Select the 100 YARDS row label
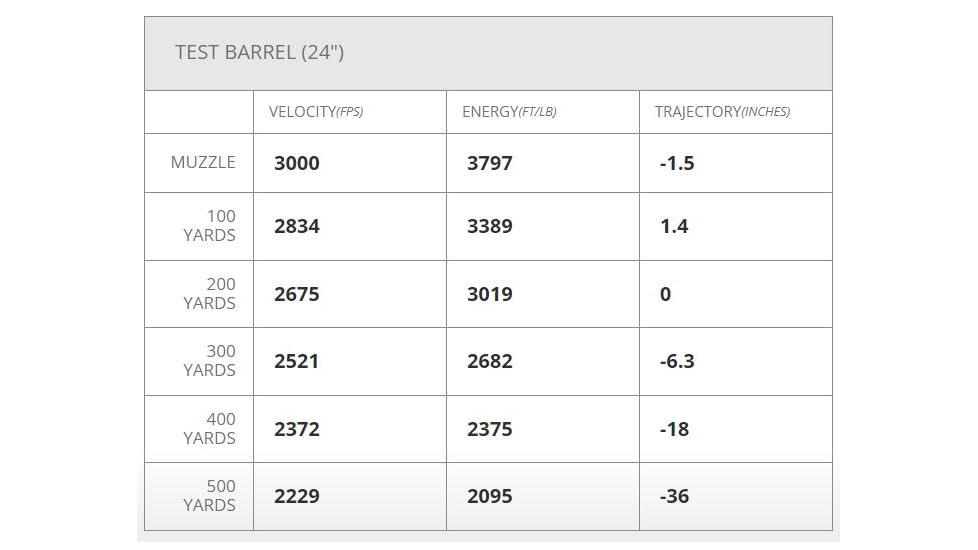 pyautogui.click(x=210, y=226)
